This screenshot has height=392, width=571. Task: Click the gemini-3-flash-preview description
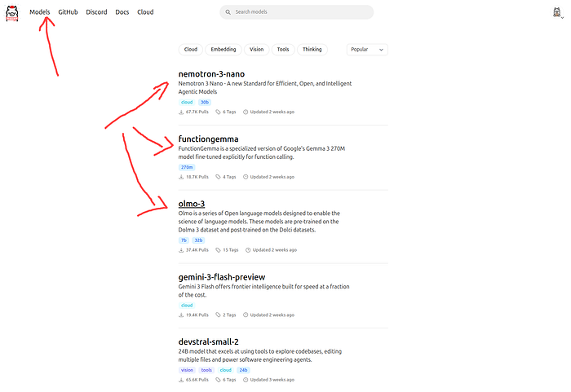tap(263, 291)
